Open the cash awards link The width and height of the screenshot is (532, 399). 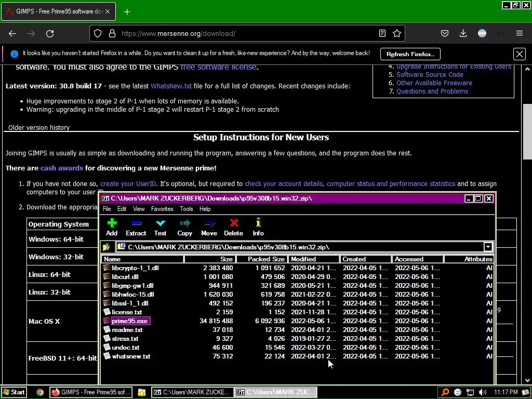(x=62, y=168)
